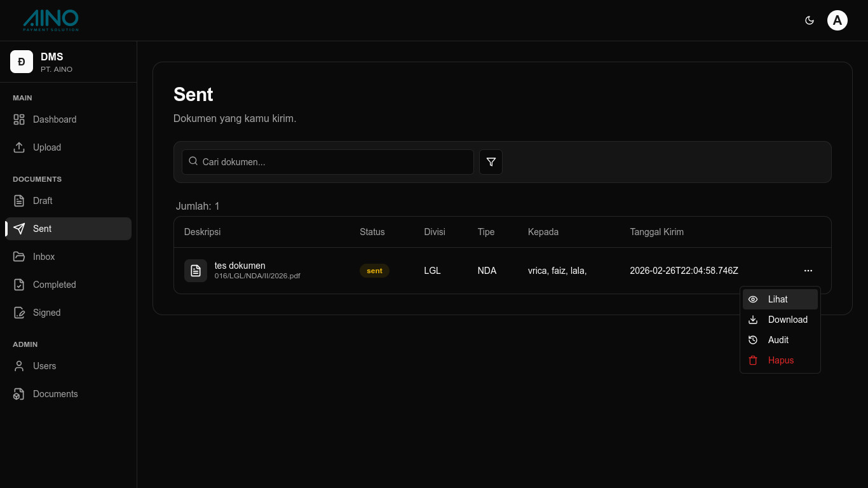Open admin Users page
This screenshot has height=488, width=868.
[44, 366]
